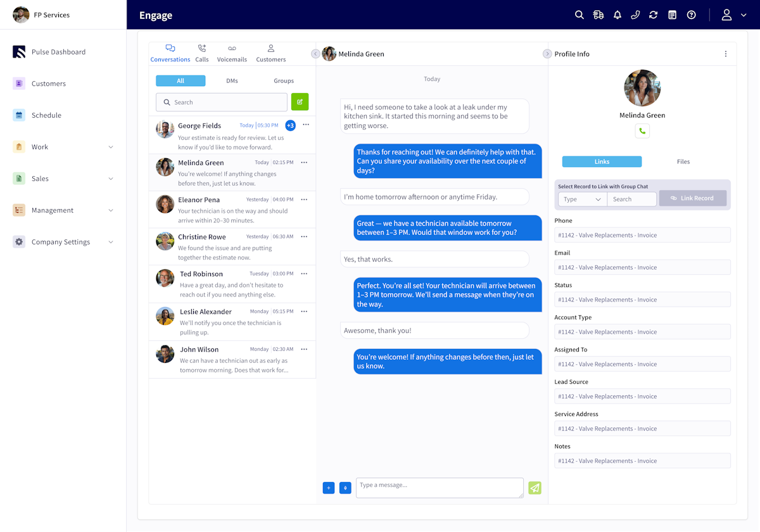Open the record Type dropdown
760x532 pixels.
tap(582, 199)
